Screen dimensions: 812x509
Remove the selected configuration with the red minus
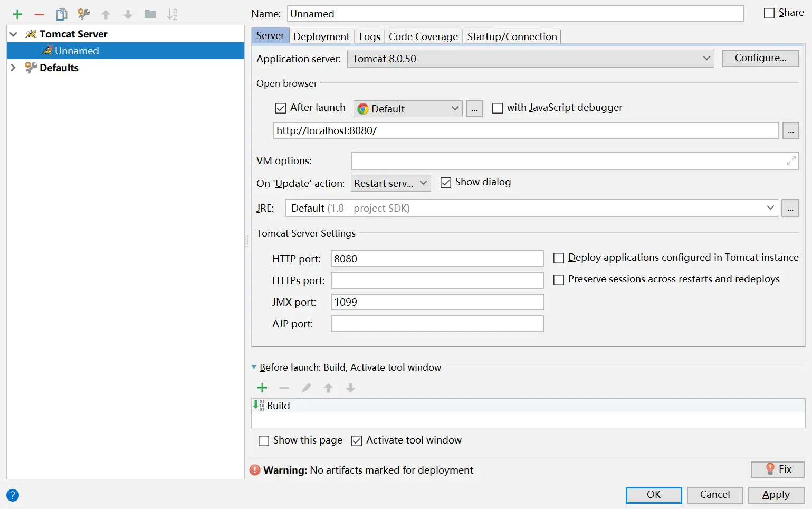click(x=39, y=14)
